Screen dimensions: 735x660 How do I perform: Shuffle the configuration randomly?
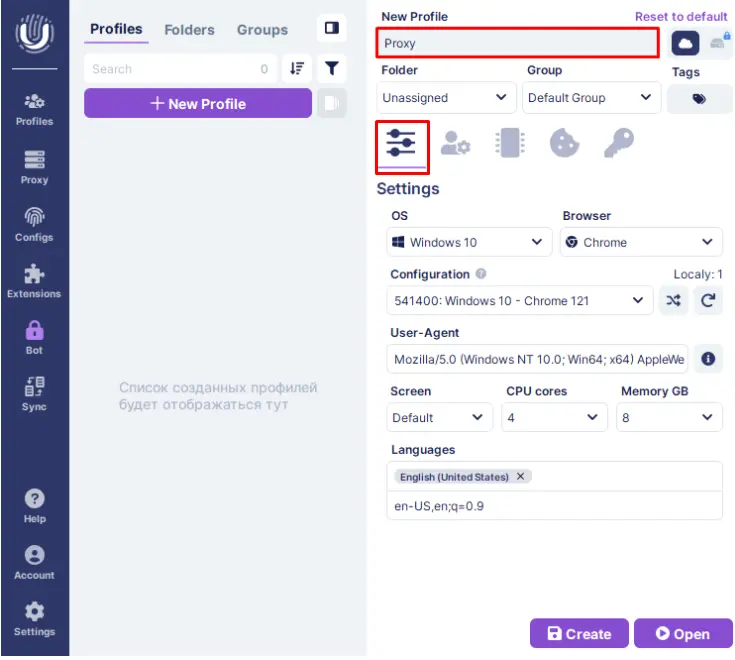coord(674,300)
